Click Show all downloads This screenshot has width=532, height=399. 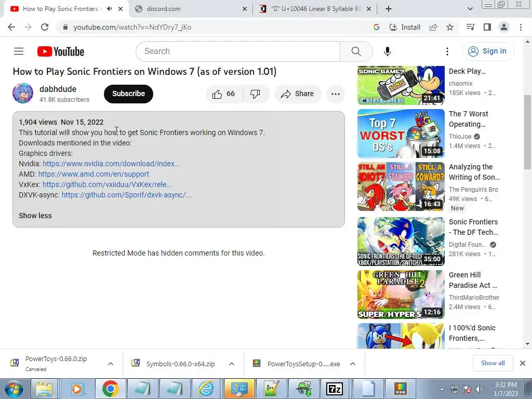(493, 363)
